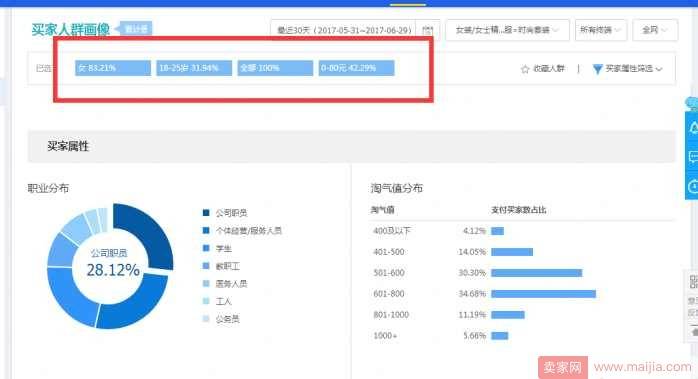
Task: Toggle 医务人员 legend entry
Action: coord(225,284)
